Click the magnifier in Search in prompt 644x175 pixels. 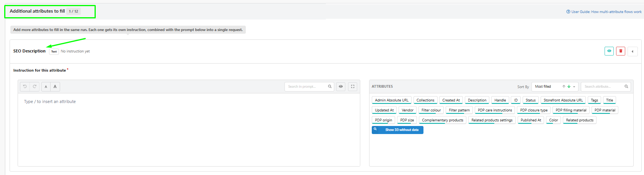[x=330, y=87]
